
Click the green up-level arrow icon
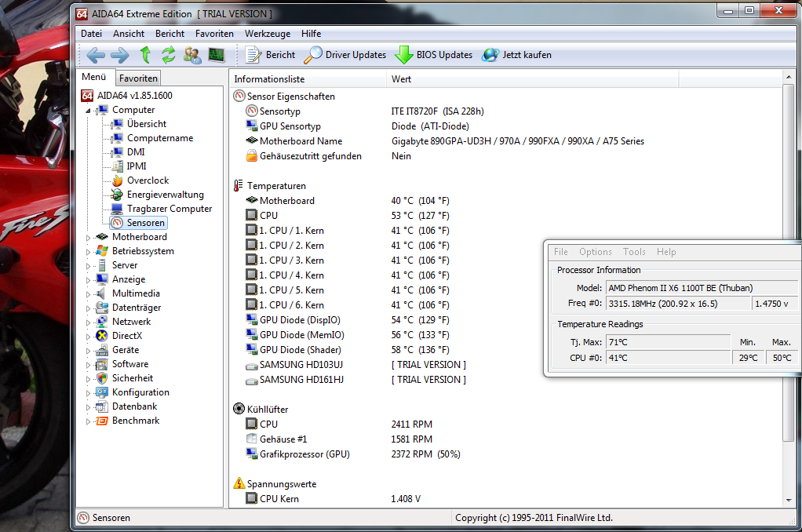pyautogui.click(x=145, y=55)
